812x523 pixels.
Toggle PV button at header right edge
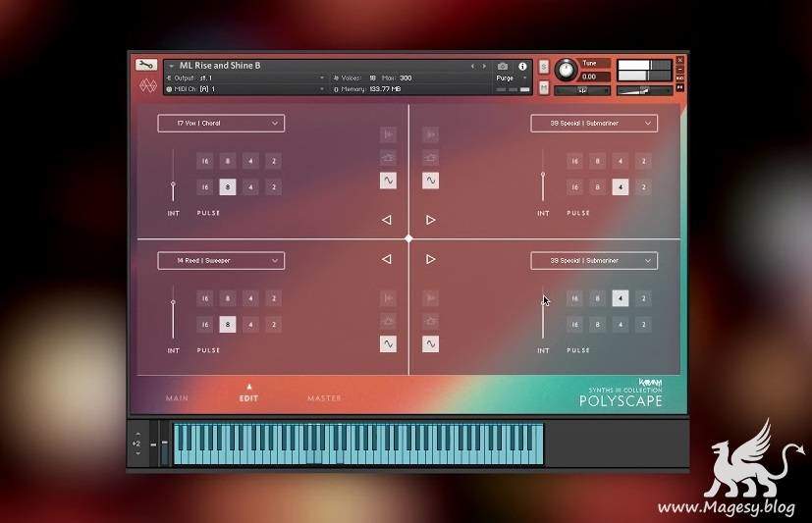coord(680,88)
